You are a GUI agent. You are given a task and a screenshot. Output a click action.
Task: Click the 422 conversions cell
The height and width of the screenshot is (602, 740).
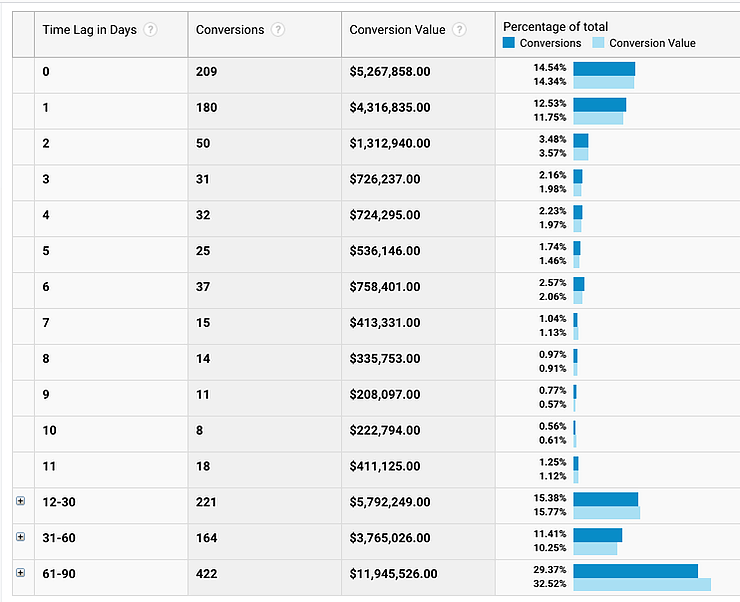[207, 573]
